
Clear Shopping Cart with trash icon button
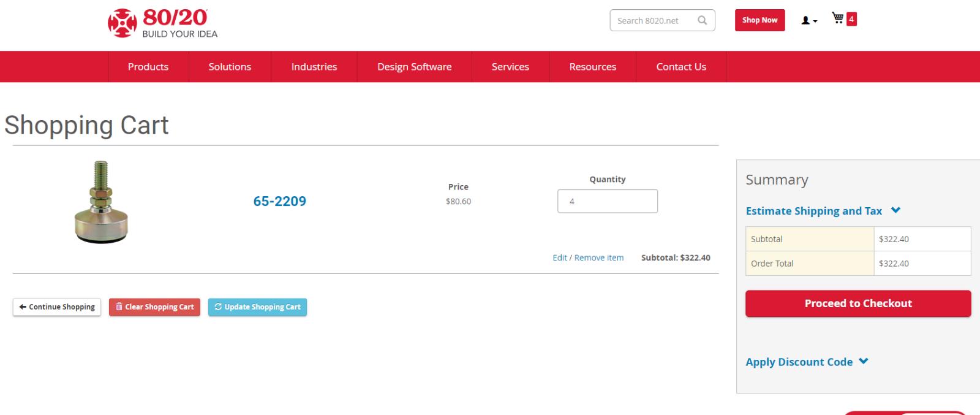154,307
